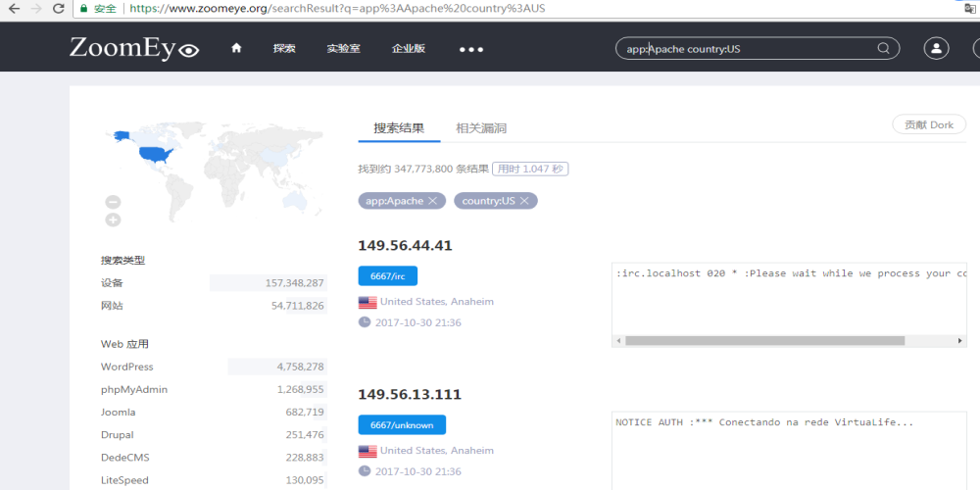980x490 pixels.
Task: Click the 6667/irc port button
Action: tap(387, 276)
